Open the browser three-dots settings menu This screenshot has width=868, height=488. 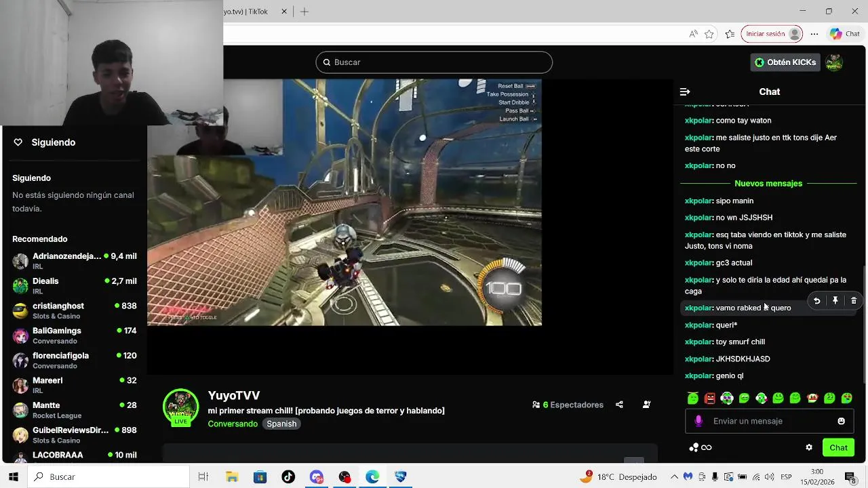point(814,34)
